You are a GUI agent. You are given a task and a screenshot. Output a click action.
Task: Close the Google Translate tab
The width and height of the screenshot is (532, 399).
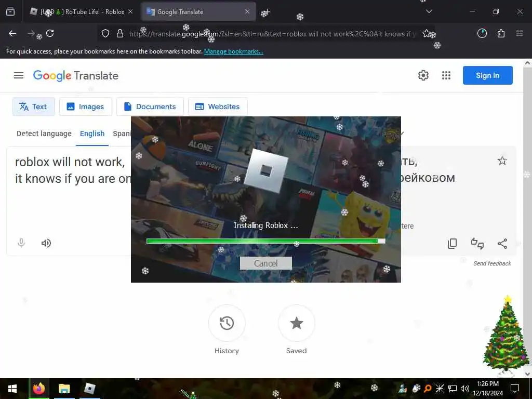click(x=247, y=11)
